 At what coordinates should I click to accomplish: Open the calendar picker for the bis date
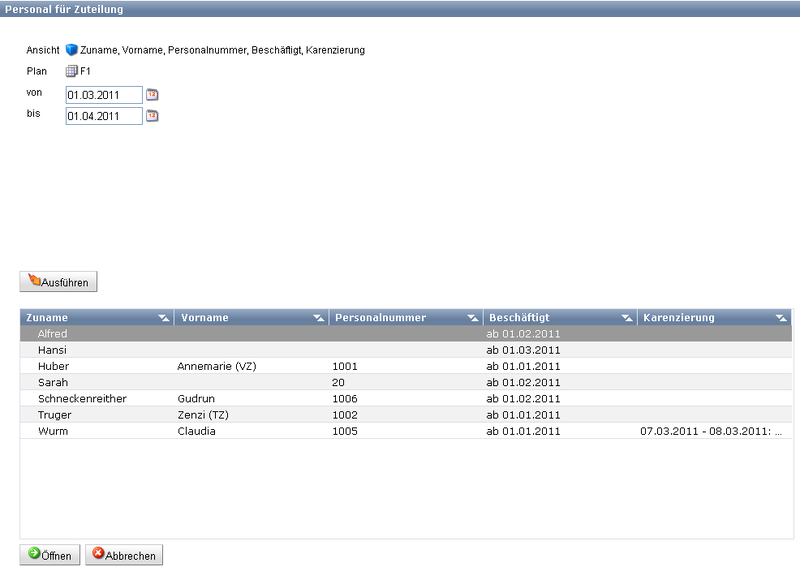tap(153, 116)
